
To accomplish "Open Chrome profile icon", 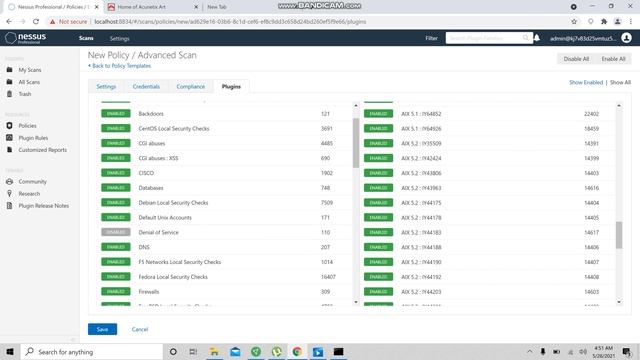I will click(x=618, y=22).
